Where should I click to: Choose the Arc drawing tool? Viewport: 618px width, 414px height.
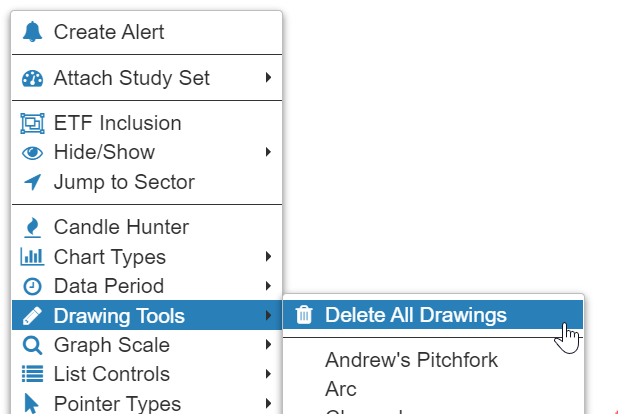click(x=340, y=389)
